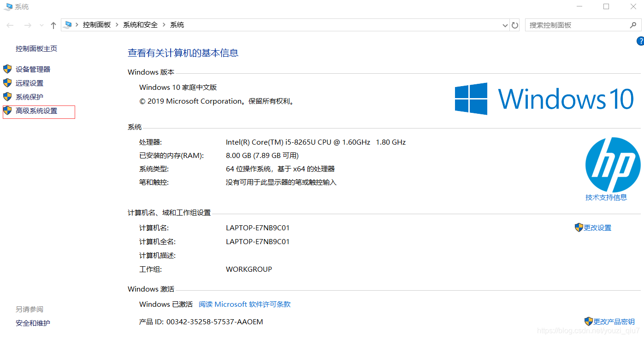
Task: Open 阅读 Microsoft 软件许可条款 link
Action: point(245,304)
